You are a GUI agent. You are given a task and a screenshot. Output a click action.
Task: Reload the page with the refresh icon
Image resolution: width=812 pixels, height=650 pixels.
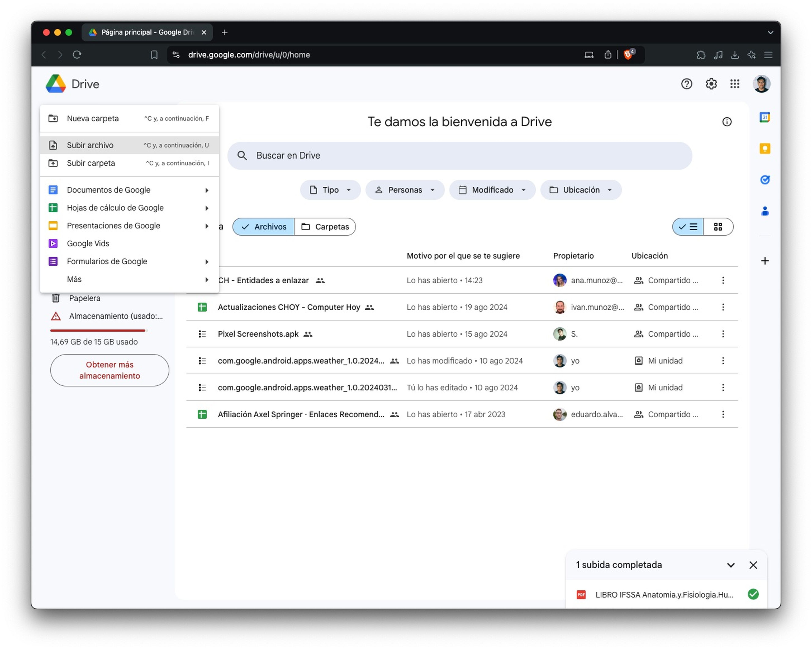point(77,55)
